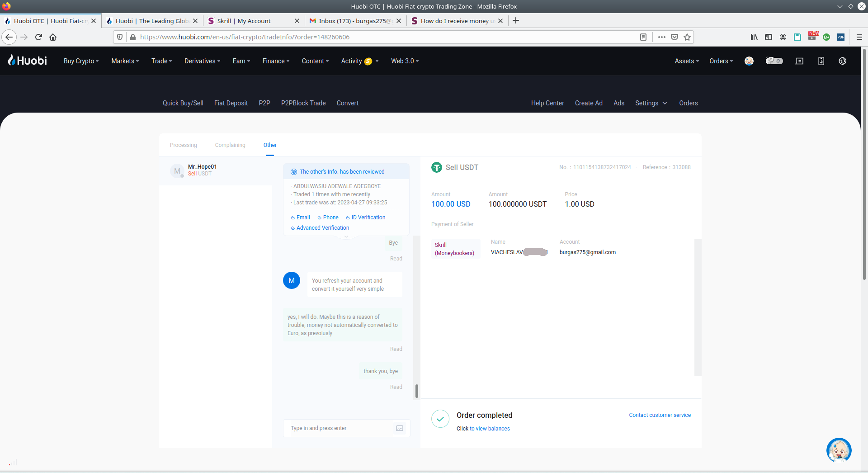The image size is (868, 473).
Task: Open the user avatar in Huobi header
Action: coord(749,61)
